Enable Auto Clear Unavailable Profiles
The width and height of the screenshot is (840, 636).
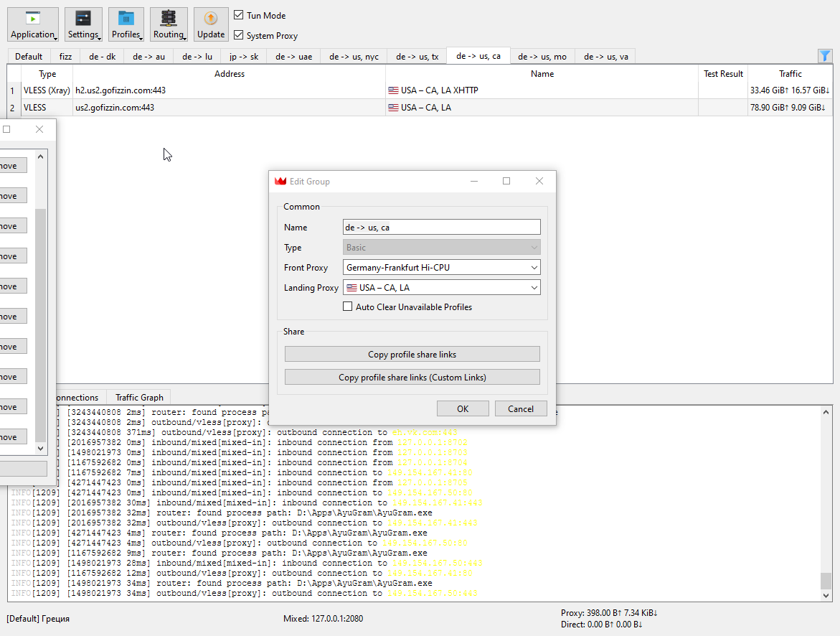click(x=348, y=307)
